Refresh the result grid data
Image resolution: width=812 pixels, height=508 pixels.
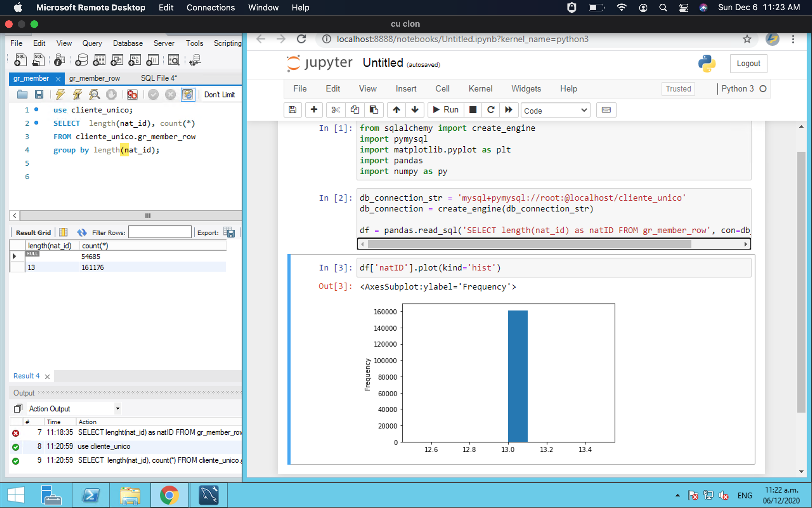click(x=82, y=232)
